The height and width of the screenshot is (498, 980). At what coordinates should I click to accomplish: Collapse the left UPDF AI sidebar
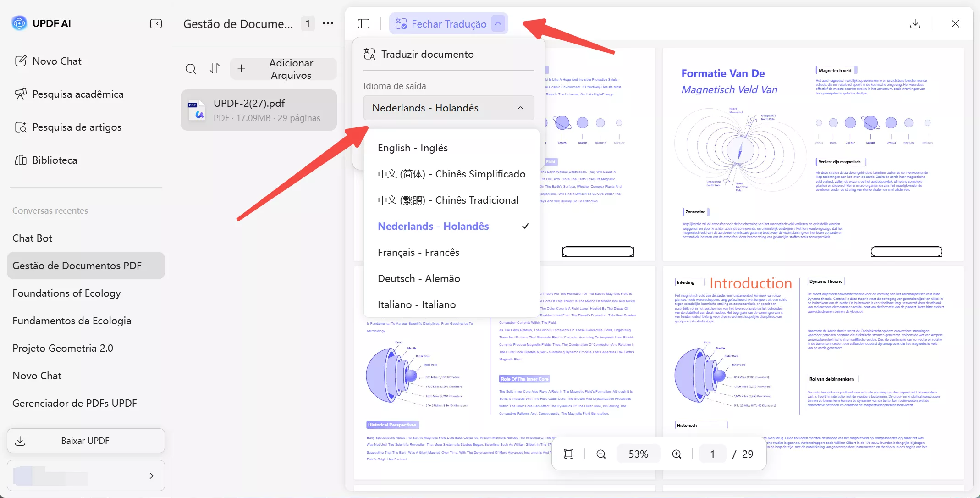156,23
